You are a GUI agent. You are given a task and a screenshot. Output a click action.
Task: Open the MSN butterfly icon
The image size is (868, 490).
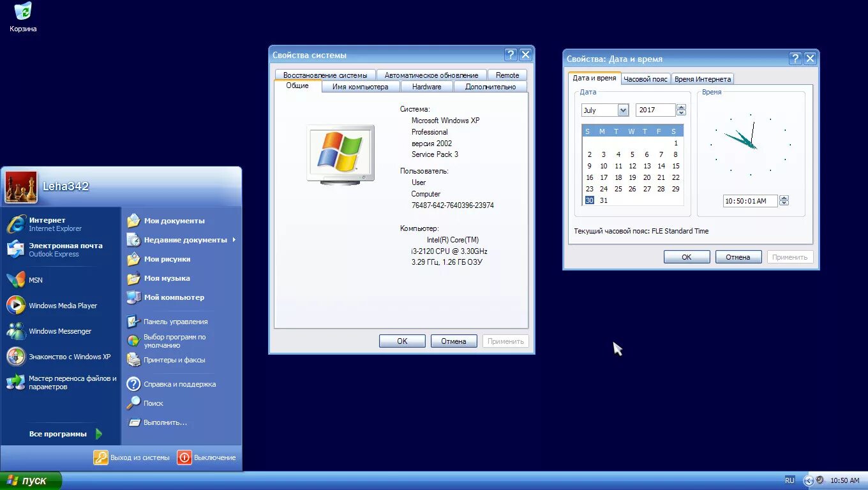coord(16,280)
